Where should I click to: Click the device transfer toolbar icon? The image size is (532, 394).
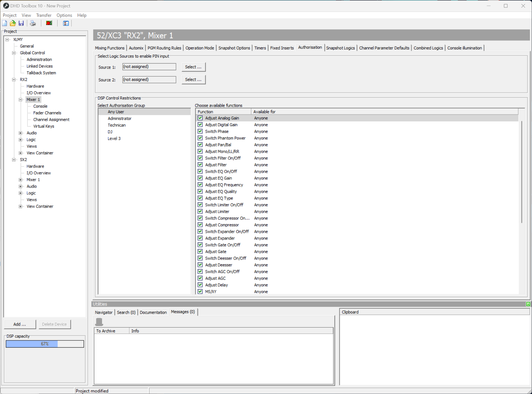tap(49, 23)
